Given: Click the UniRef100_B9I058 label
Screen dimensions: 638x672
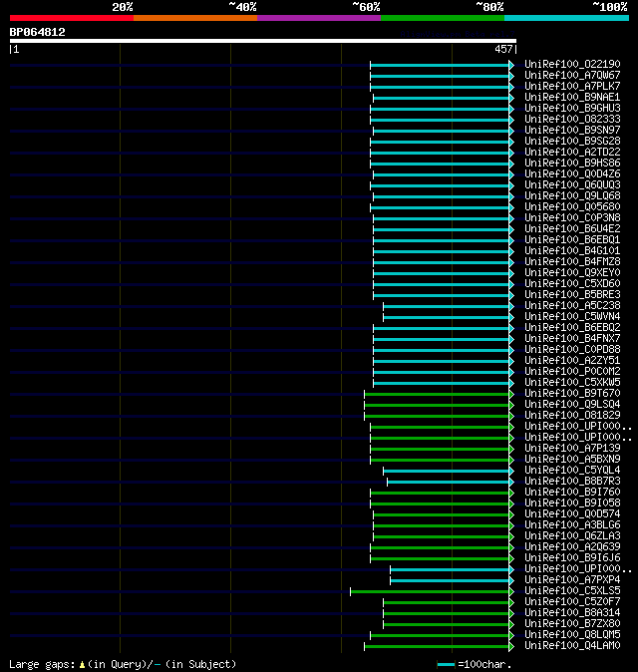Looking at the screenshot, I should coord(572,504).
